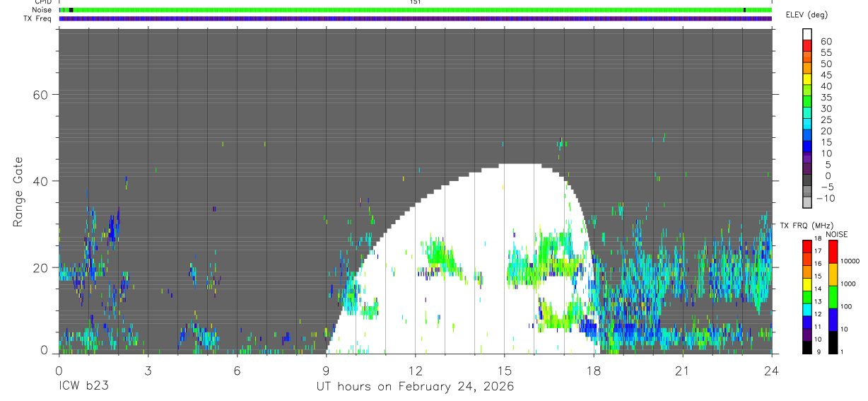Click the CPID value '151'

(416, 3)
